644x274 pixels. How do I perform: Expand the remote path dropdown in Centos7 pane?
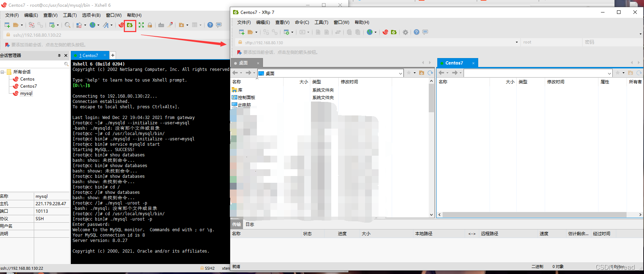click(609, 73)
